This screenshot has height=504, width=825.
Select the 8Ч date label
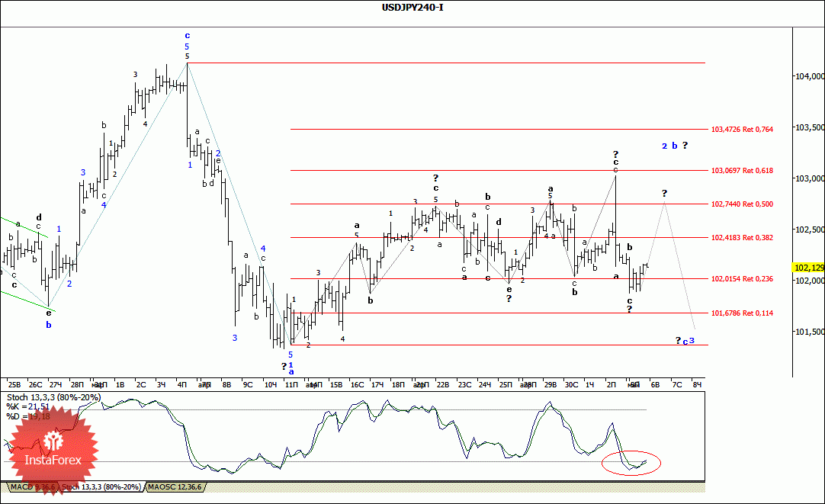[697, 384]
